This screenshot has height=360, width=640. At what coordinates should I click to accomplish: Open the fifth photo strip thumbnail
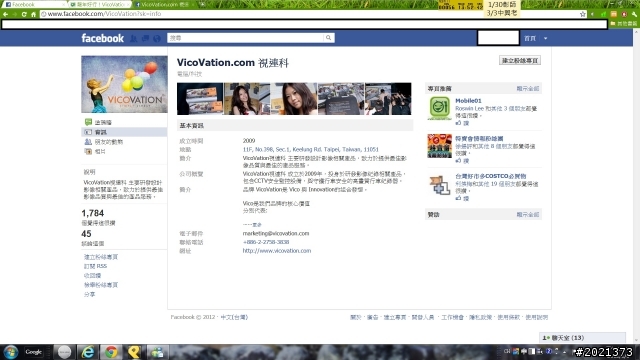tap(388, 99)
